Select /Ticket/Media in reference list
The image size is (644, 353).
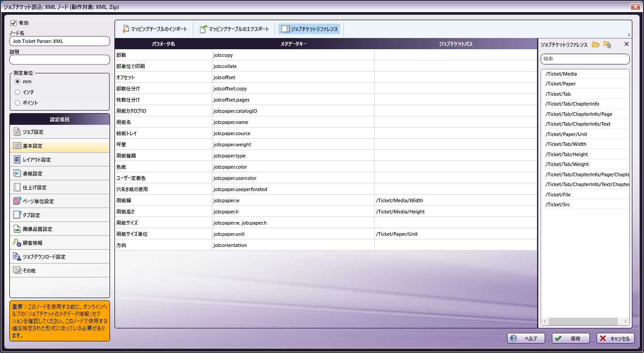pos(586,74)
